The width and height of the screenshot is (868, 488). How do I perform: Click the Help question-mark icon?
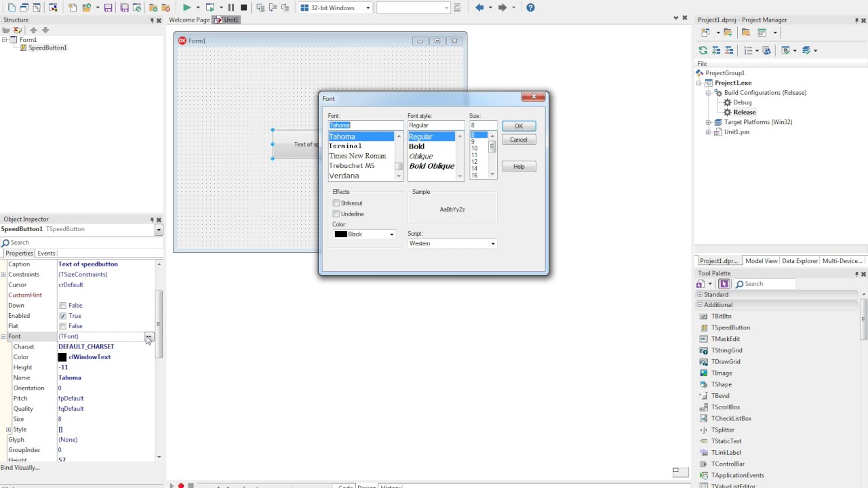(530, 7)
